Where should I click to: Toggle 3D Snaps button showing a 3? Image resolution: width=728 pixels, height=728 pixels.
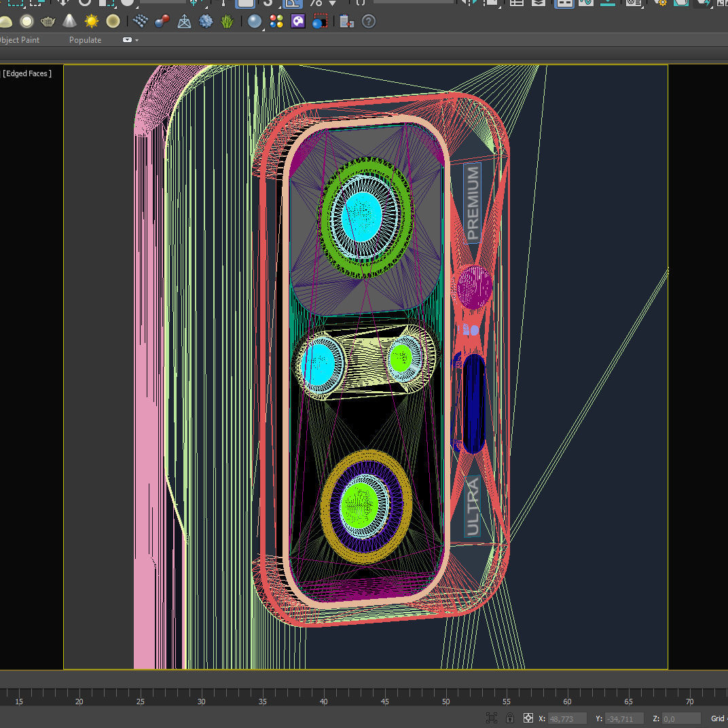click(268, 3)
